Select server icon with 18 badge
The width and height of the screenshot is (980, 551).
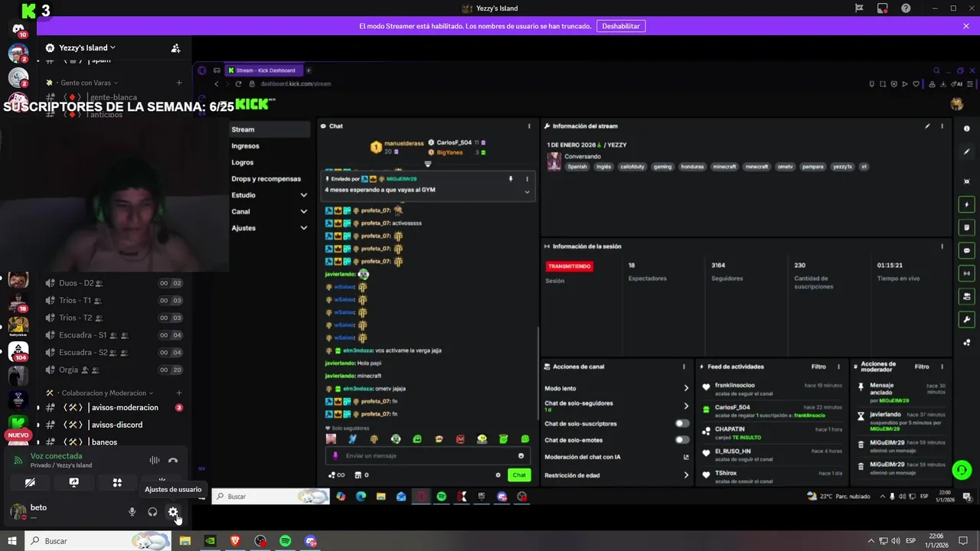pyautogui.click(x=18, y=302)
